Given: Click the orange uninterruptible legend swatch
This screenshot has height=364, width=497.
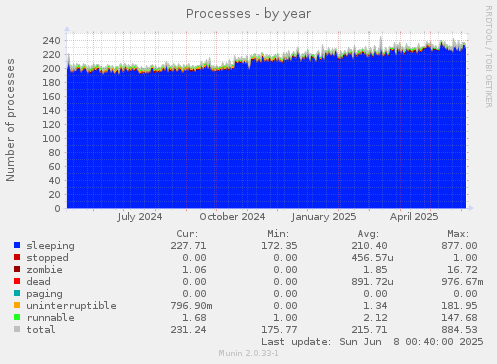Looking at the screenshot, I should tap(17, 305).
